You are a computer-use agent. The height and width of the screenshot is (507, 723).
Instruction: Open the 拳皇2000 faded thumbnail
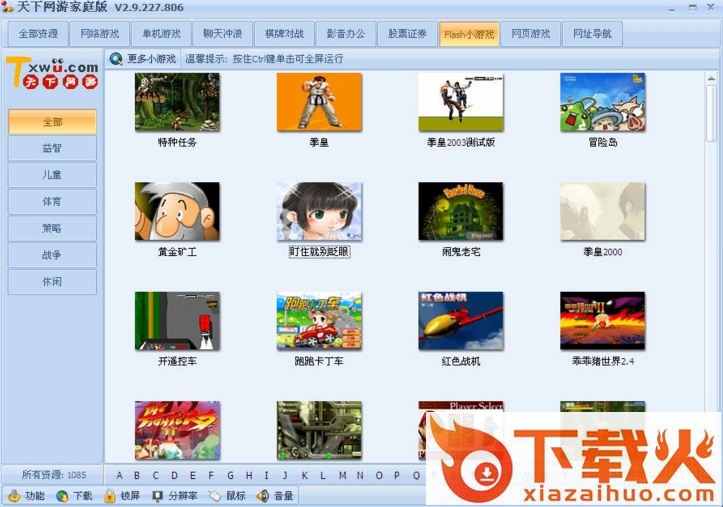603,211
